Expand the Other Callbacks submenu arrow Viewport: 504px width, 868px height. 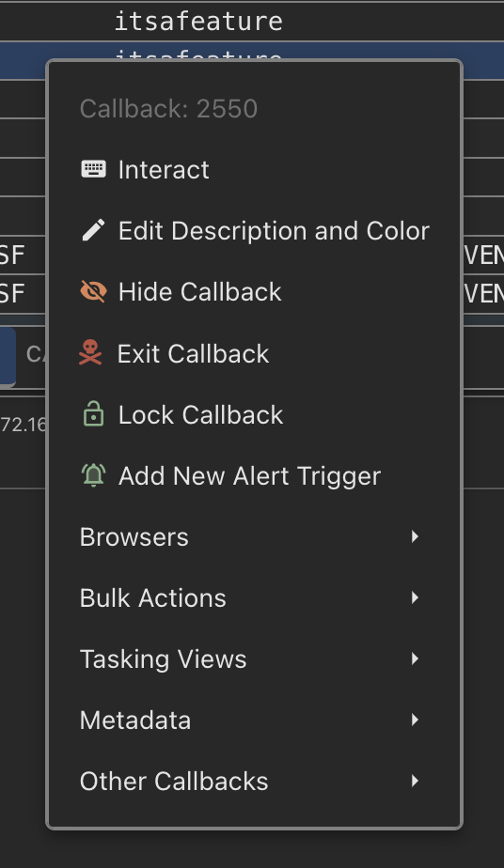(415, 781)
